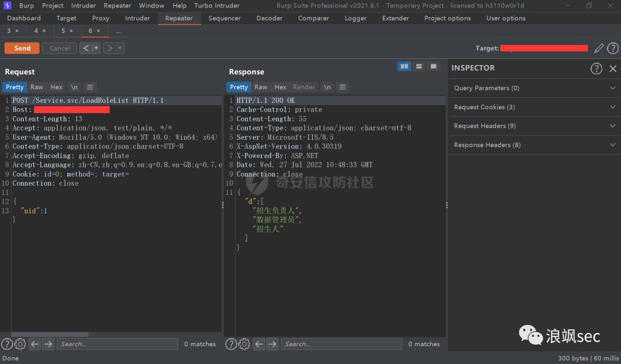Go to next match in Response search
Screen dimensions: 621x364
coord(273,344)
